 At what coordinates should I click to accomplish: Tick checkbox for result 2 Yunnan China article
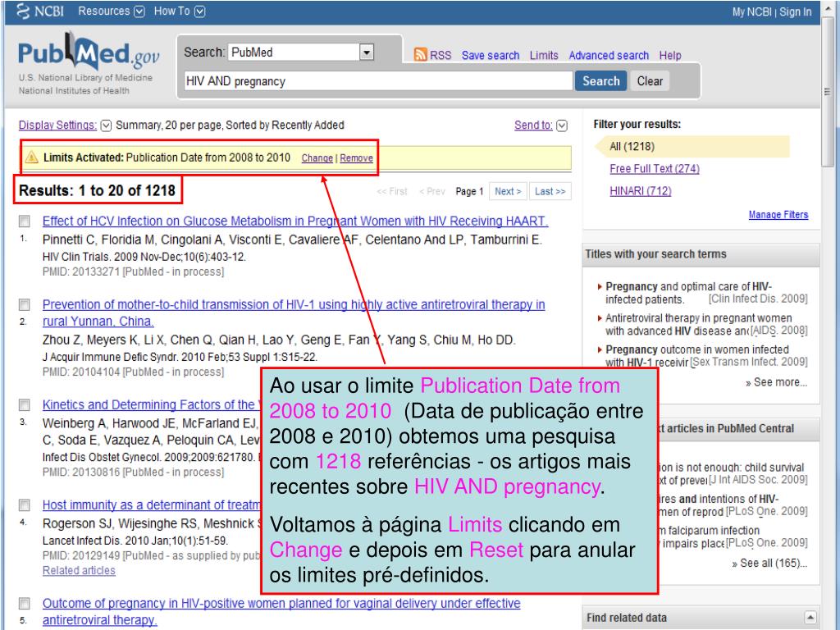24,304
